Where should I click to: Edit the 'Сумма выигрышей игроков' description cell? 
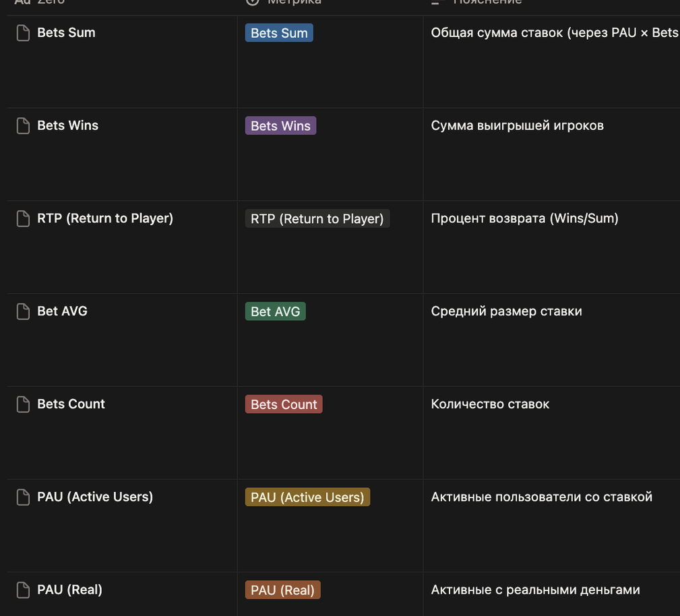pos(517,125)
